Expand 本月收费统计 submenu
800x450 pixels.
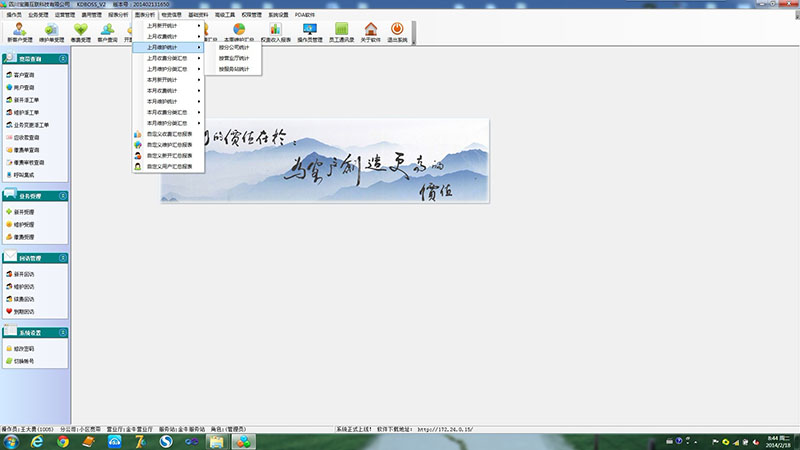[168, 91]
